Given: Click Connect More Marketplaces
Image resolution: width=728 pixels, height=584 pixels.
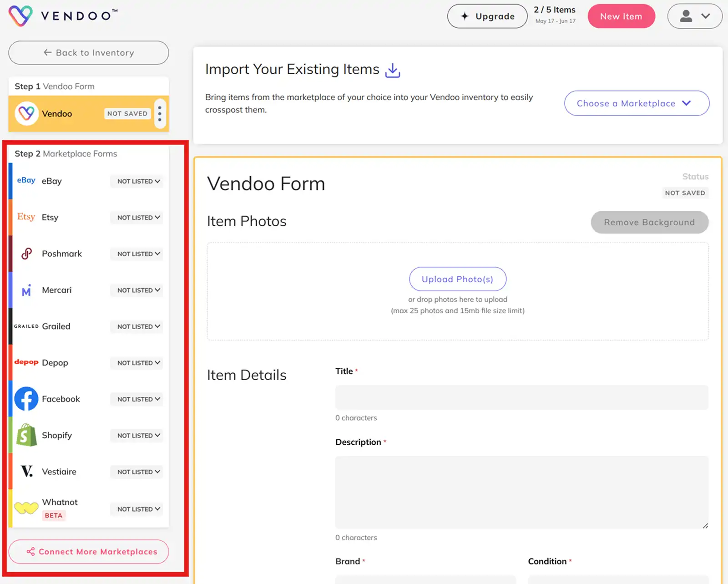Looking at the screenshot, I should tap(89, 552).
